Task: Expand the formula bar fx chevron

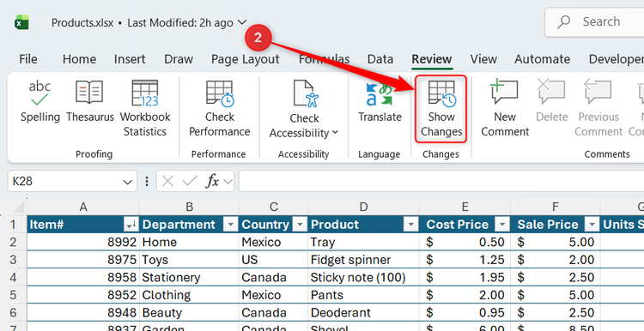Action: click(228, 181)
